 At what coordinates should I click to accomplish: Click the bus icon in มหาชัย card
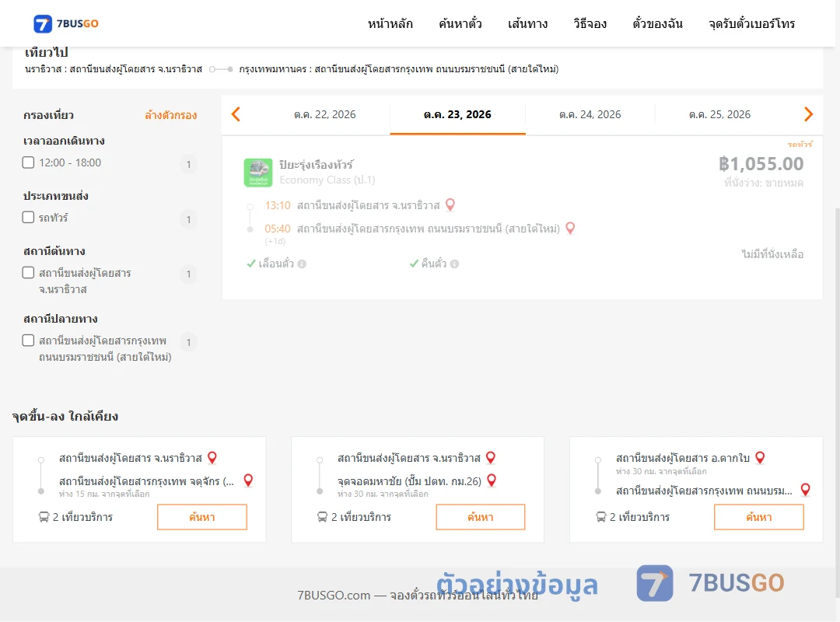[x=322, y=517]
